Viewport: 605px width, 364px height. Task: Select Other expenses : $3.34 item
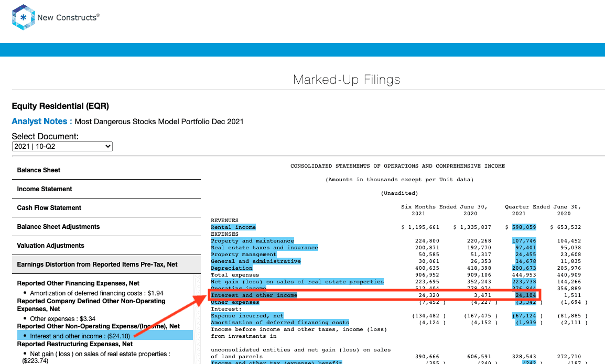(x=62, y=318)
